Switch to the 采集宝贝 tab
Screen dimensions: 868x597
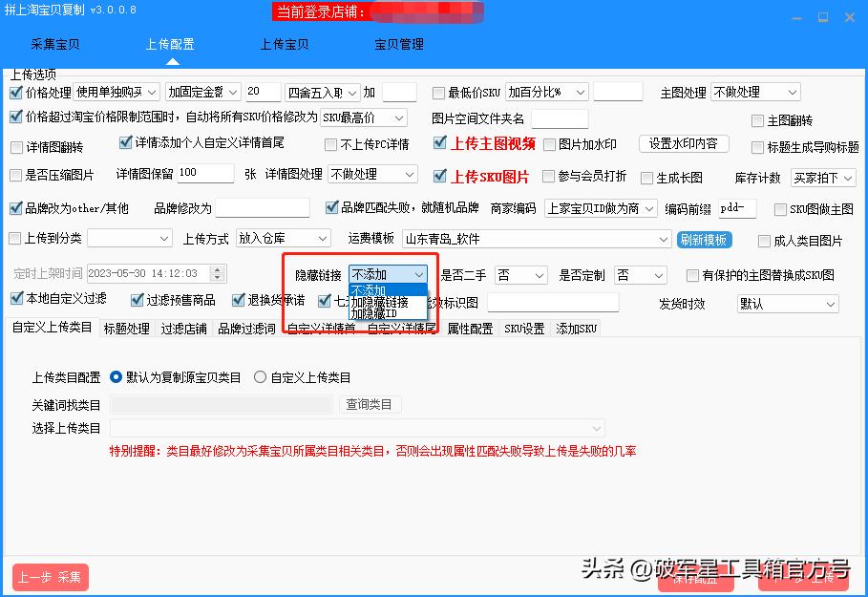point(55,44)
